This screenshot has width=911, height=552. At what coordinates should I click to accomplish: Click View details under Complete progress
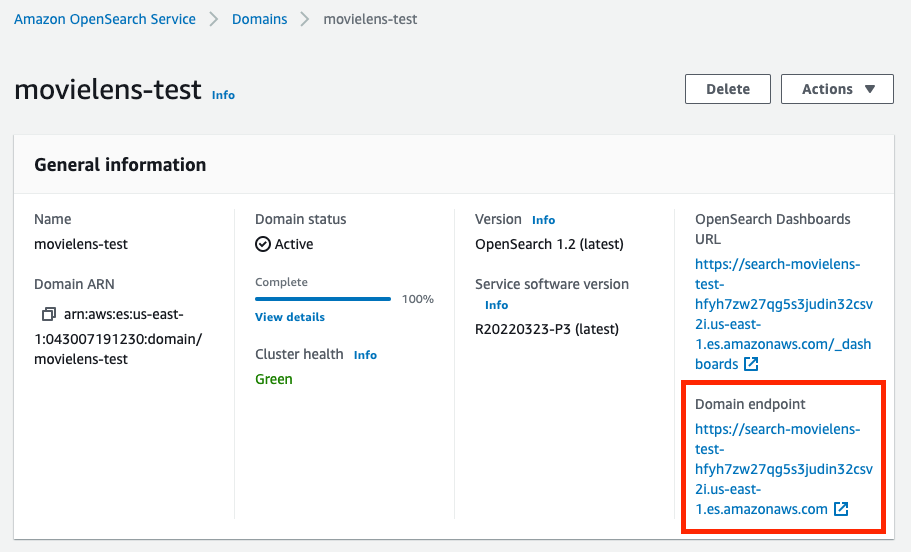click(290, 317)
